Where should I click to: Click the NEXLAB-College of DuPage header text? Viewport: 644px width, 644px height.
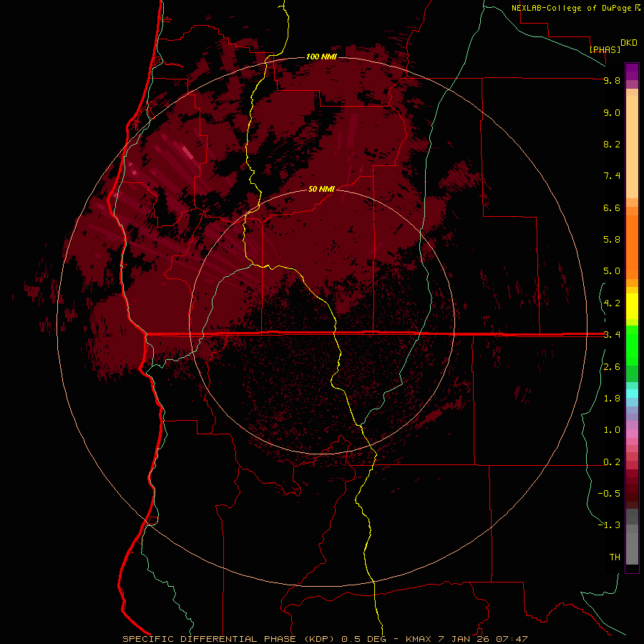coord(571,8)
